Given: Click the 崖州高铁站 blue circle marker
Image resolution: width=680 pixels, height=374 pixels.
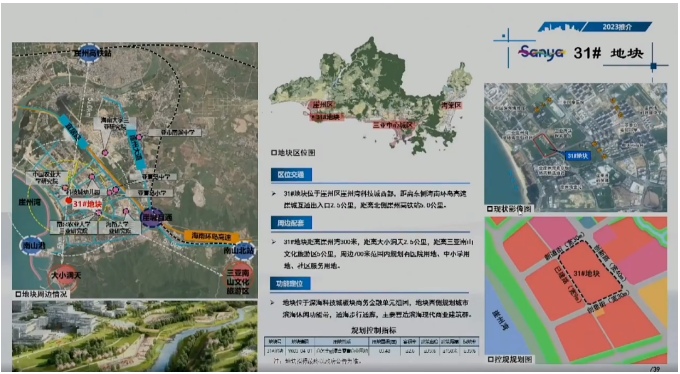Looking at the screenshot, I should [90, 53].
